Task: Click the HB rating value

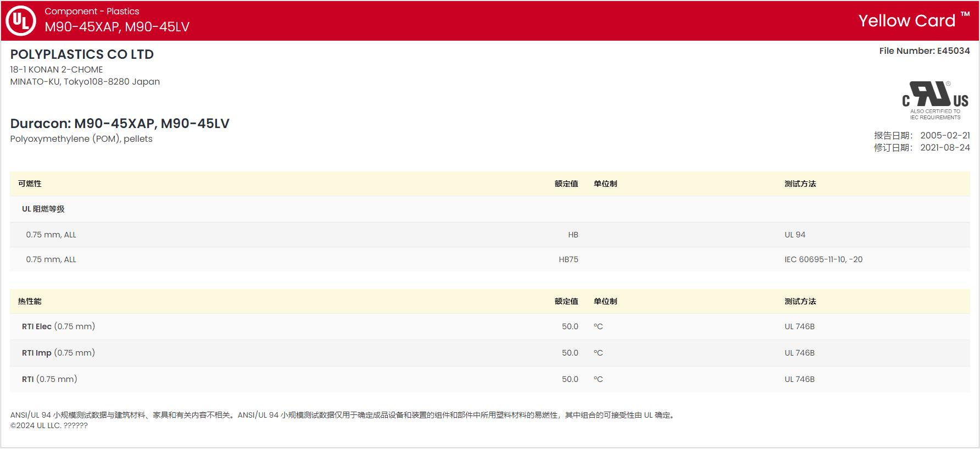Action: coord(573,235)
